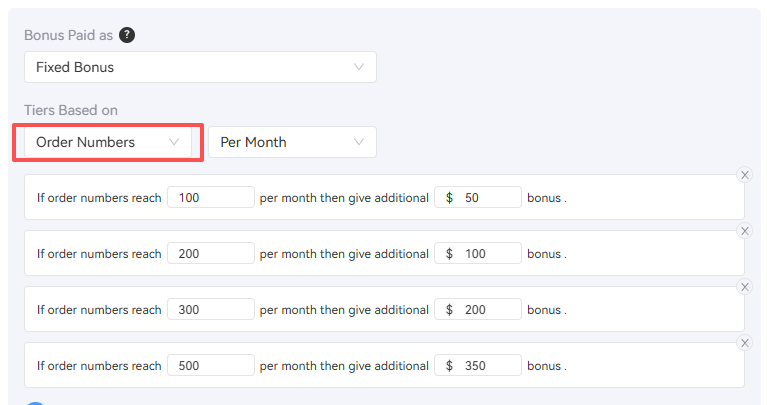The height and width of the screenshot is (405, 767).
Task: Remove the 100 order numbers tier
Action: (x=744, y=175)
